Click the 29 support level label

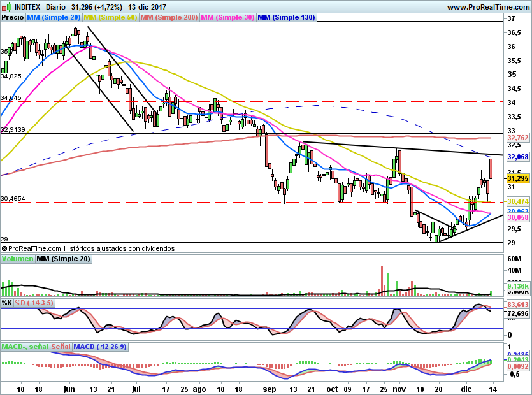[4, 240]
